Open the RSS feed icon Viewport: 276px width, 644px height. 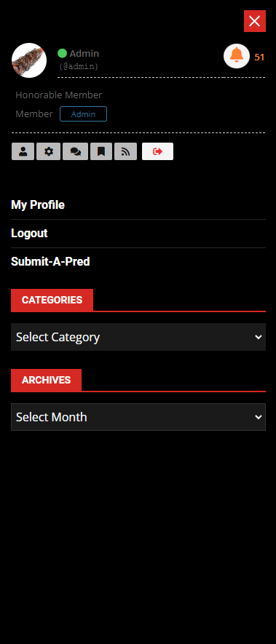[125, 151]
